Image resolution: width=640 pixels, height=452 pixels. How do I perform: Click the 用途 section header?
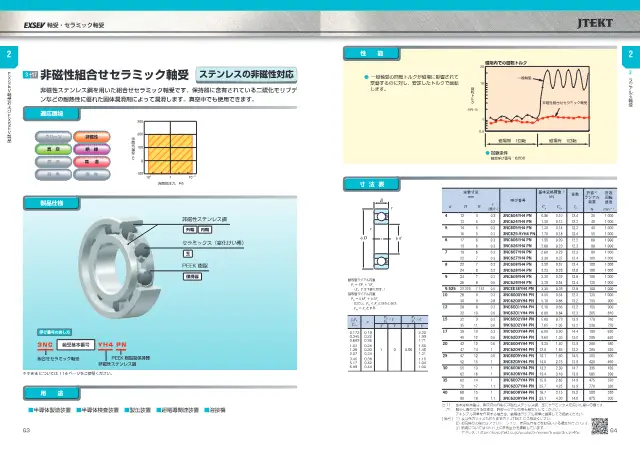51,393
